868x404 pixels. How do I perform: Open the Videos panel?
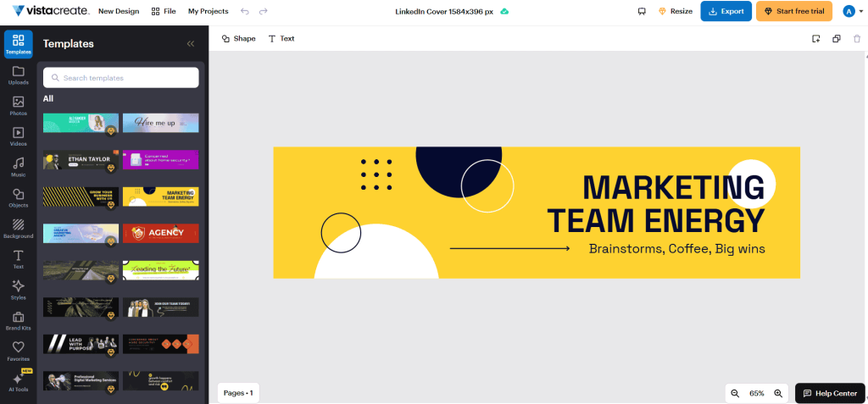coord(19,136)
